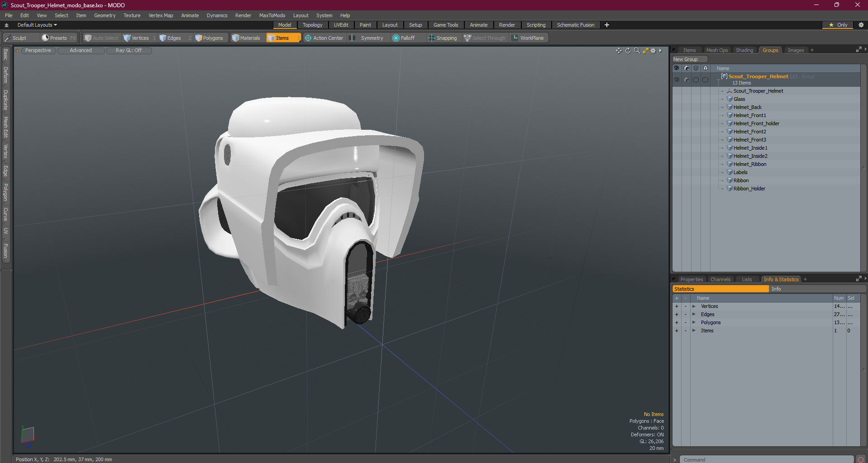868x463 pixels.
Task: Open the Vertex Map menu
Action: [161, 15]
